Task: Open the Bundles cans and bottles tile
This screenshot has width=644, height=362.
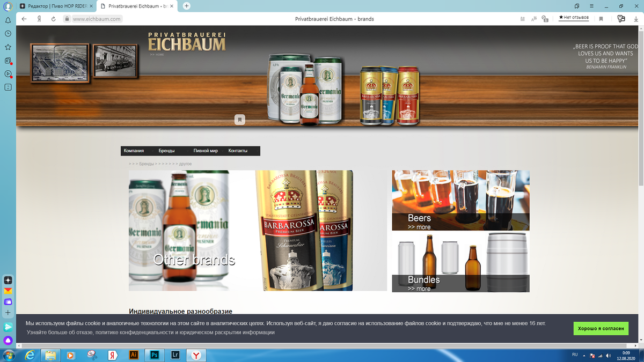Action: (x=460, y=262)
